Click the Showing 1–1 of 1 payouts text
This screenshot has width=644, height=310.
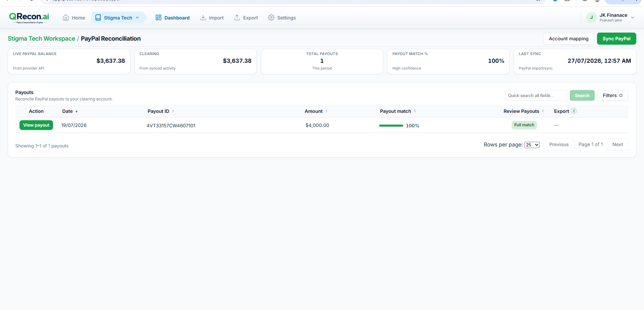pos(42,146)
